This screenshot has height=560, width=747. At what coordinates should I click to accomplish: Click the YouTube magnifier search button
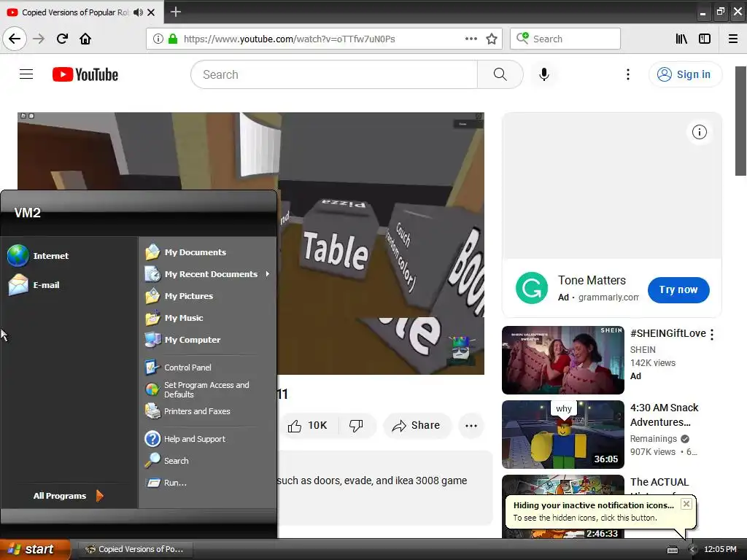pyautogui.click(x=500, y=74)
